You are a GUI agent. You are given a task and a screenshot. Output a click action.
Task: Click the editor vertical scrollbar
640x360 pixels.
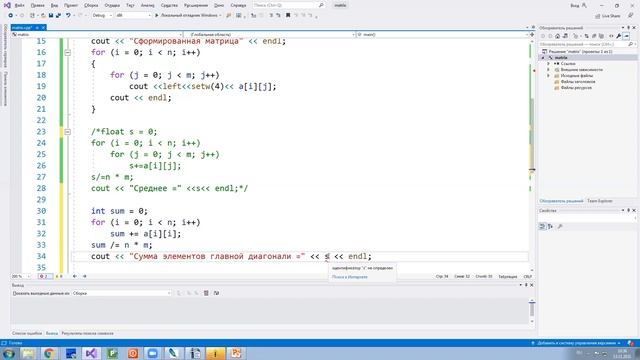(532, 155)
